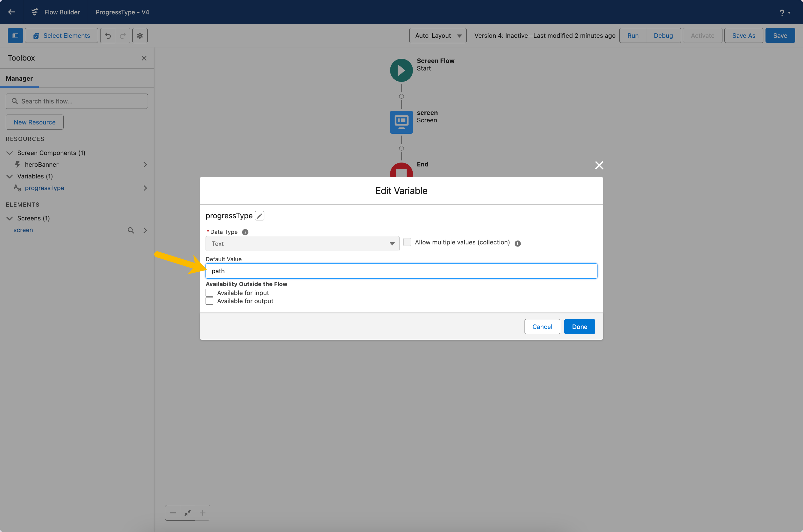Viewport: 803px width, 532px height.
Task: Click the pencil icon beside progressType
Action: (x=259, y=216)
